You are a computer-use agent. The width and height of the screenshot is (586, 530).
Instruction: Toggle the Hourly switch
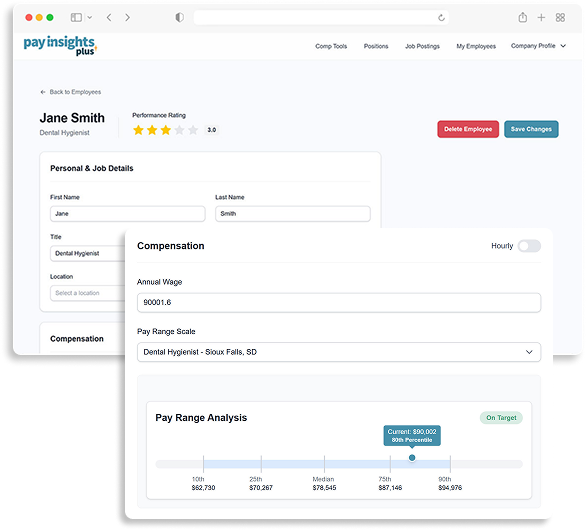pos(529,246)
